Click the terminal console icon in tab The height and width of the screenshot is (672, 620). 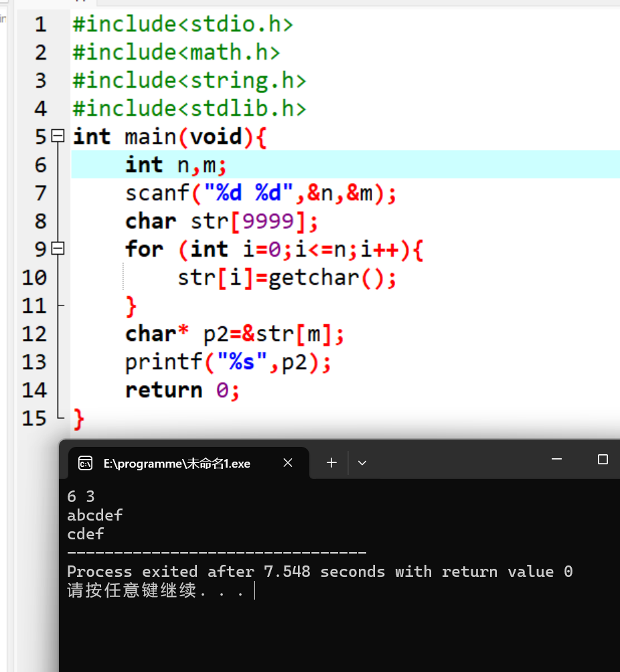tap(85, 463)
